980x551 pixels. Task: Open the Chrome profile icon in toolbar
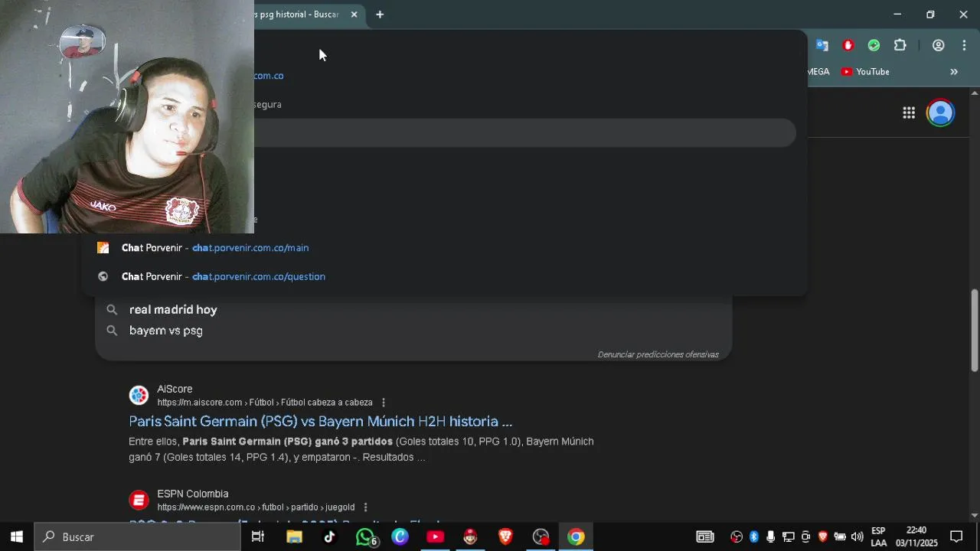pyautogui.click(x=938, y=45)
